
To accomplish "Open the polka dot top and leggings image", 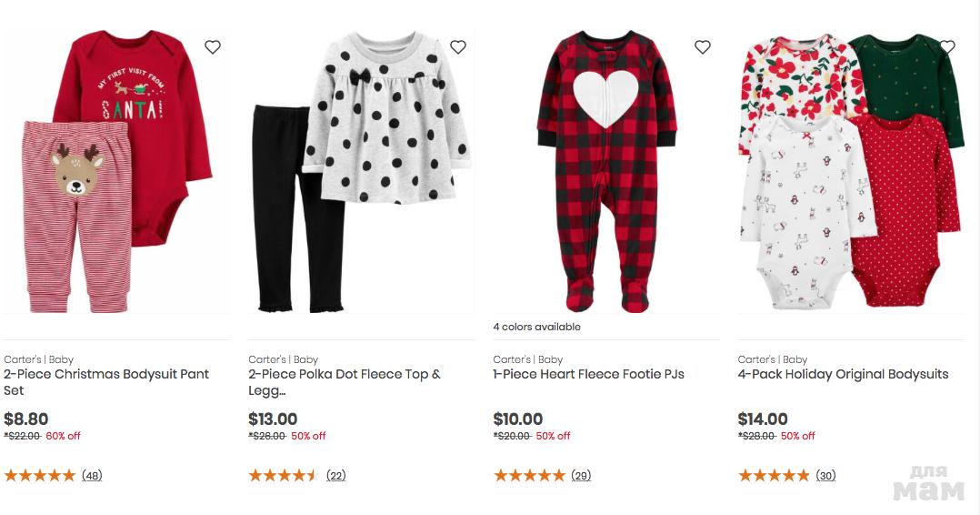I will click(361, 173).
